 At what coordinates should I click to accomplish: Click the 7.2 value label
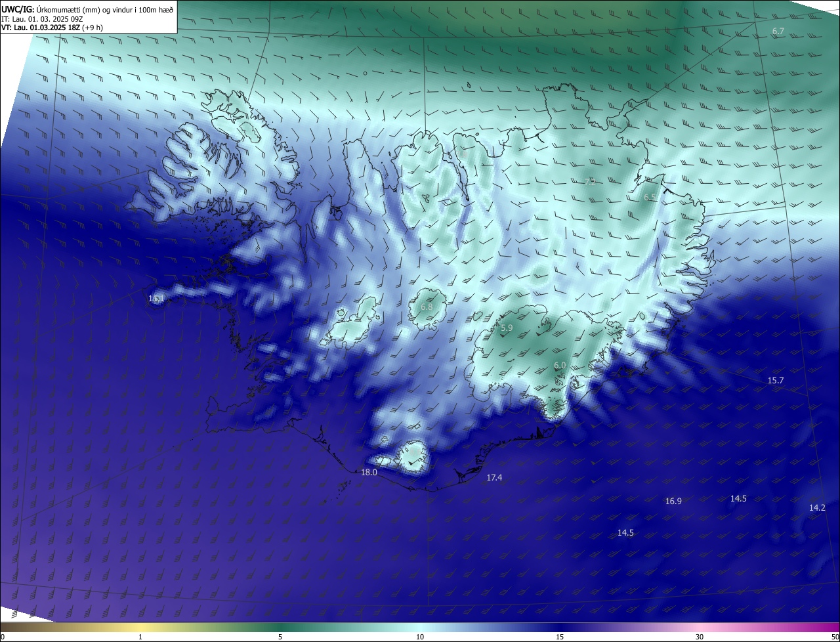pos(590,182)
